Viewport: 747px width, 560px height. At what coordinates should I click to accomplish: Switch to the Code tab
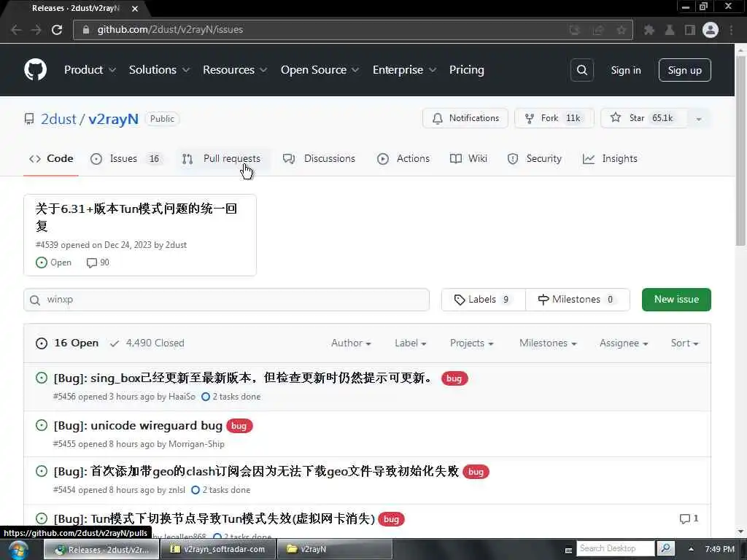pos(51,158)
